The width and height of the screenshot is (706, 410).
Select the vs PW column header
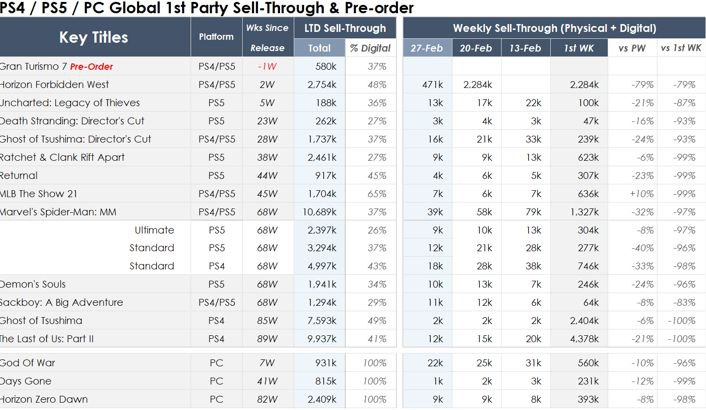pyautogui.click(x=631, y=48)
